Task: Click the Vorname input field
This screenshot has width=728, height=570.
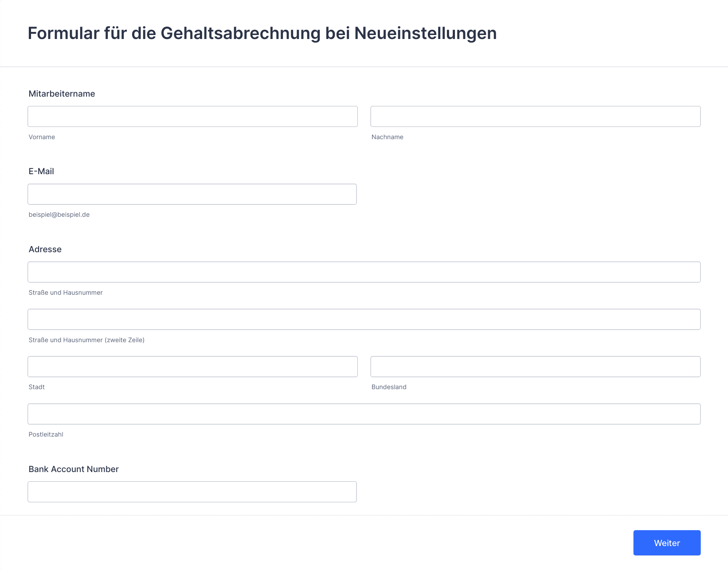Action: tap(192, 117)
